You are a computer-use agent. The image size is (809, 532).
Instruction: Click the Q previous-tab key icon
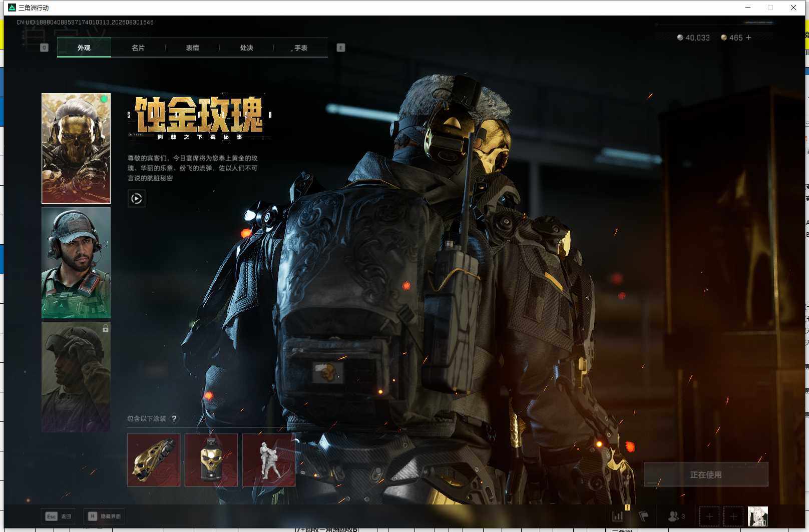tap(44, 48)
